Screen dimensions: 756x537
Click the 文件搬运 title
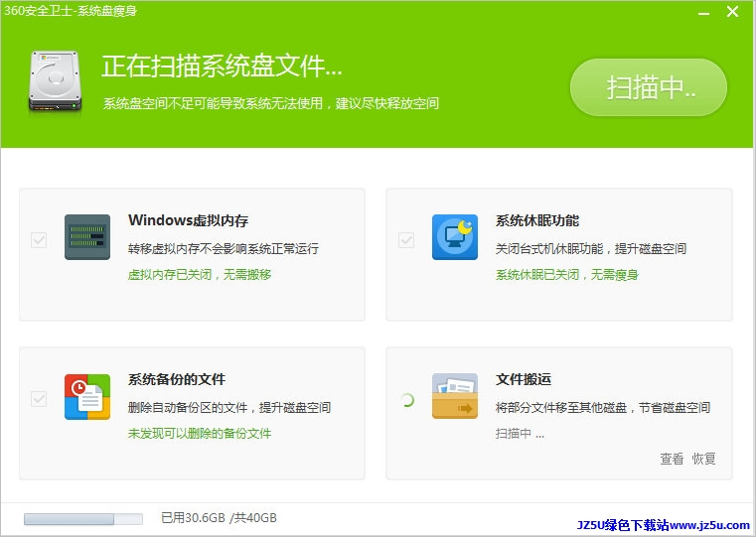click(x=524, y=379)
